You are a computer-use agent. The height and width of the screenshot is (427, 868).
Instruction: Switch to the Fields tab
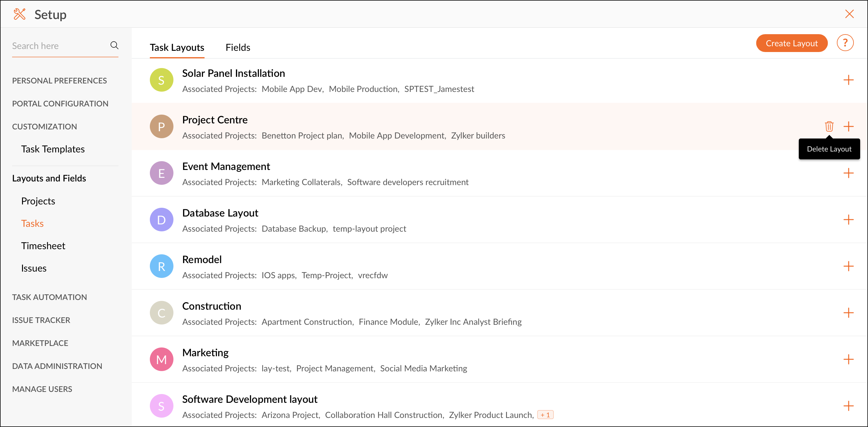[237, 47]
